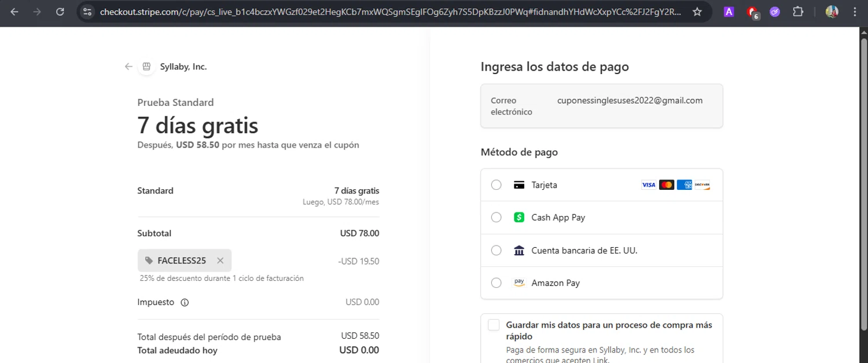Click the Standard plan row label
The image size is (868, 363).
tap(155, 190)
